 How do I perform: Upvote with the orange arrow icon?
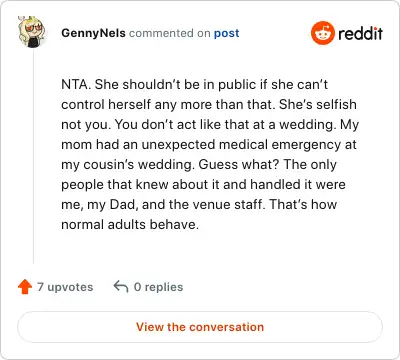point(25,287)
